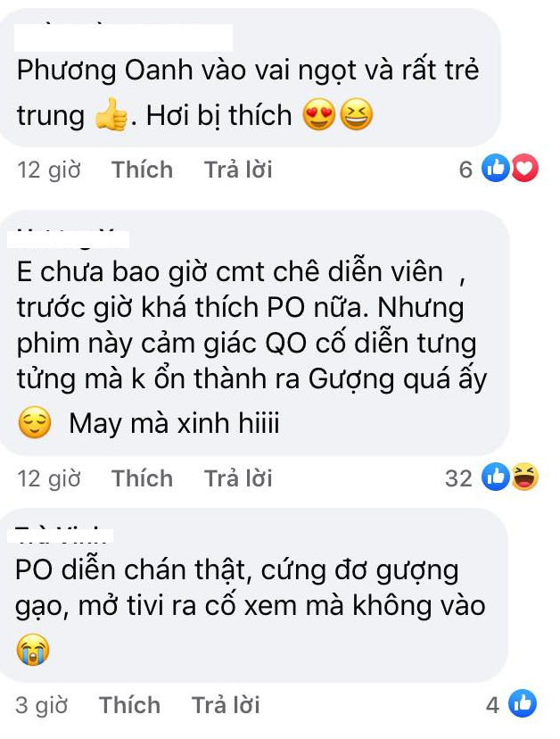This screenshot has width=560, height=739.
Task: Like the Phương Oanh comment via Thích
Action: point(142,170)
